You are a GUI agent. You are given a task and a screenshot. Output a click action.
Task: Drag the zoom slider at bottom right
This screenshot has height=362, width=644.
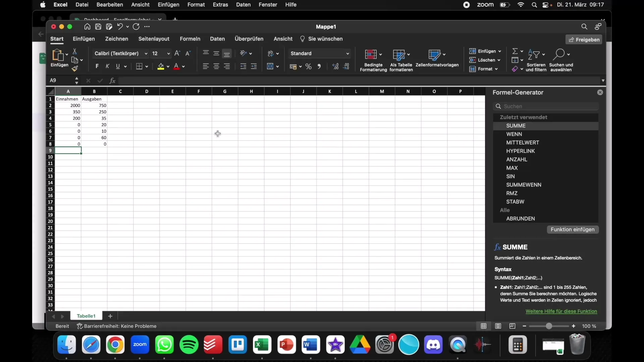click(549, 326)
